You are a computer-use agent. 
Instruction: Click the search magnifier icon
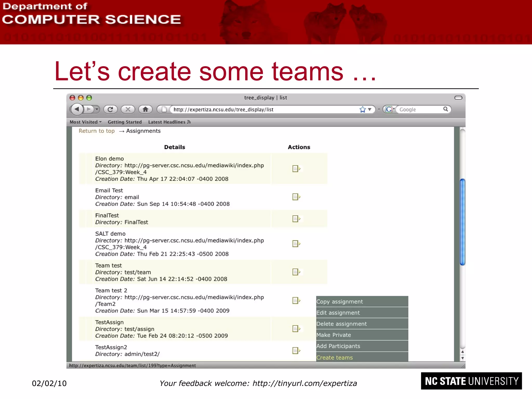[x=445, y=109]
